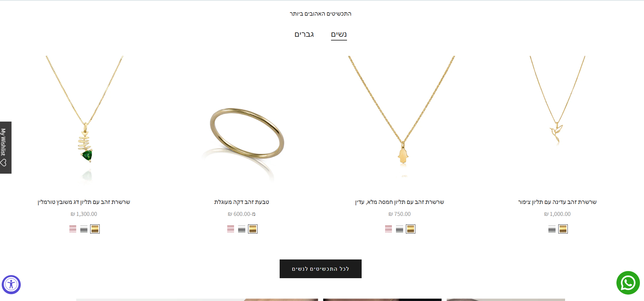Open the WhatsApp chat icon
Screen dimensions: 644x301
[x=628, y=283]
